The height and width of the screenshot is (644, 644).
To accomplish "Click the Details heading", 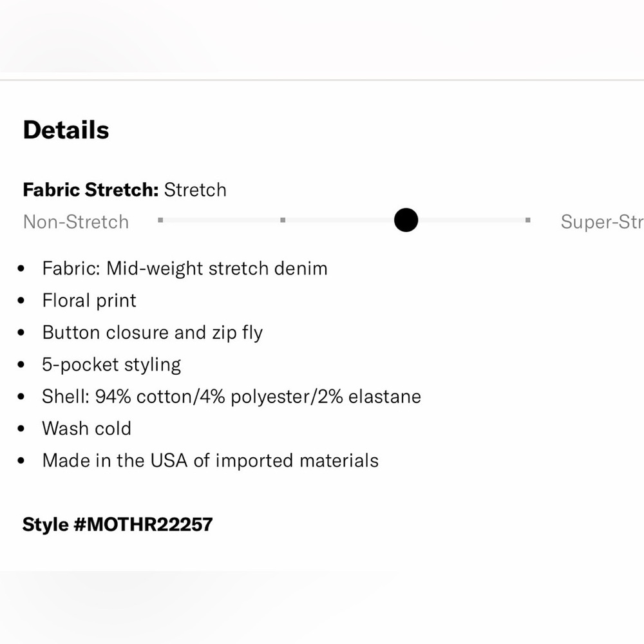I will (x=66, y=130).
